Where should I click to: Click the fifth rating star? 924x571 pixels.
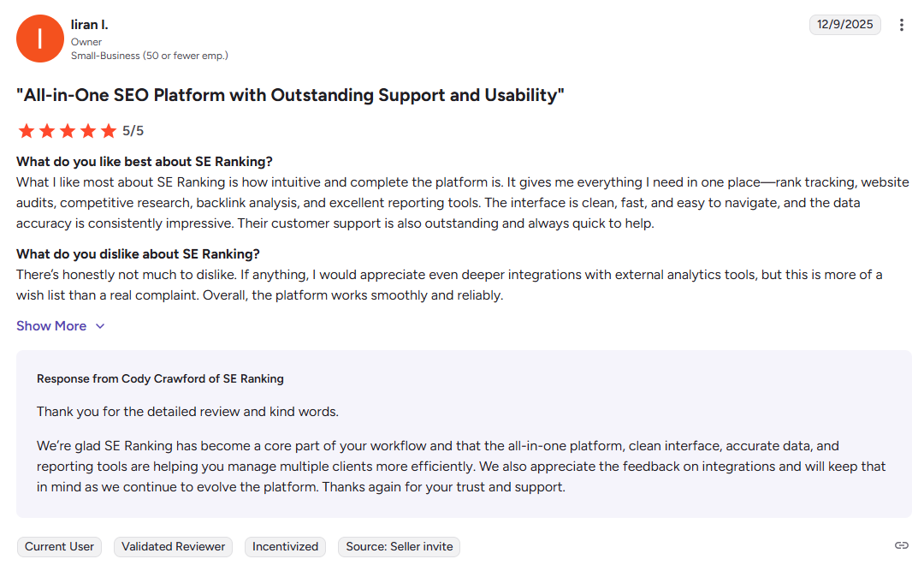coord(109,131)
